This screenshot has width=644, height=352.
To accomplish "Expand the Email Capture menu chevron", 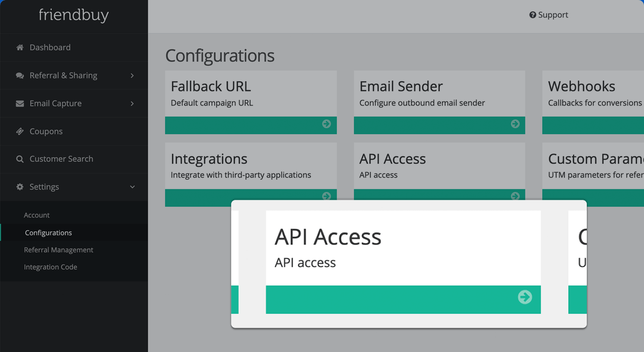I will pyautogui.click(x=132, y=103).
